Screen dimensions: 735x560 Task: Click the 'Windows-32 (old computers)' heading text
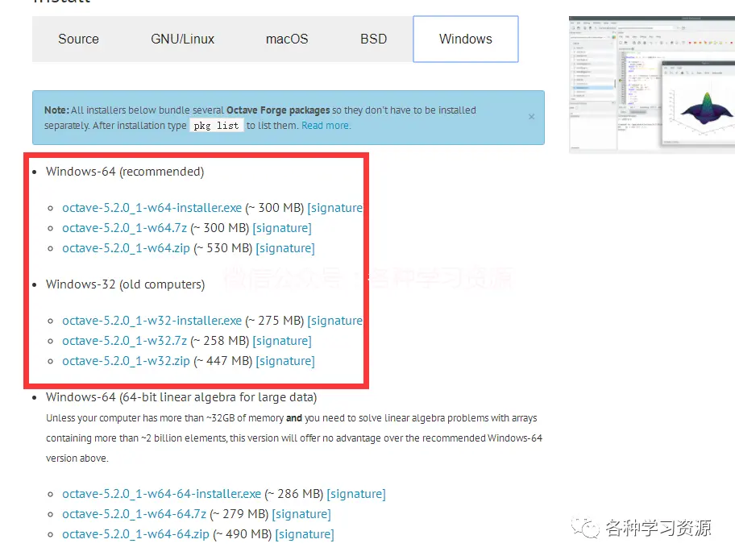125,284
